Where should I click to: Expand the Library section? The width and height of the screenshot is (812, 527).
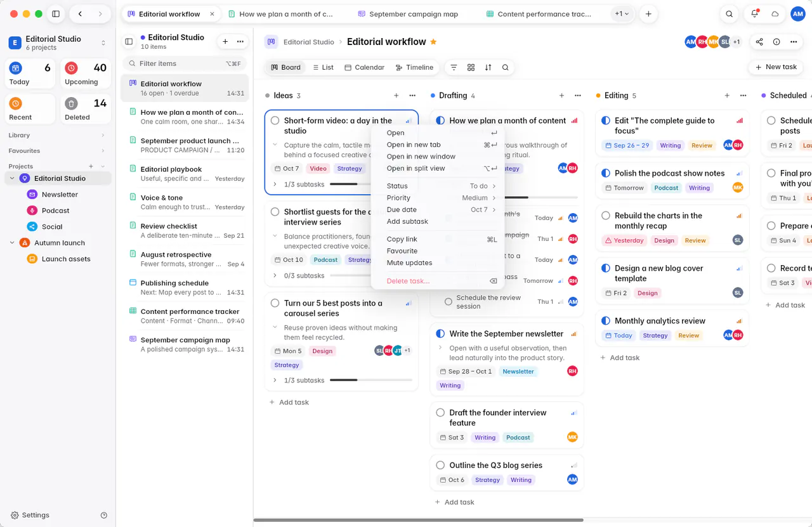click(103, 135)
